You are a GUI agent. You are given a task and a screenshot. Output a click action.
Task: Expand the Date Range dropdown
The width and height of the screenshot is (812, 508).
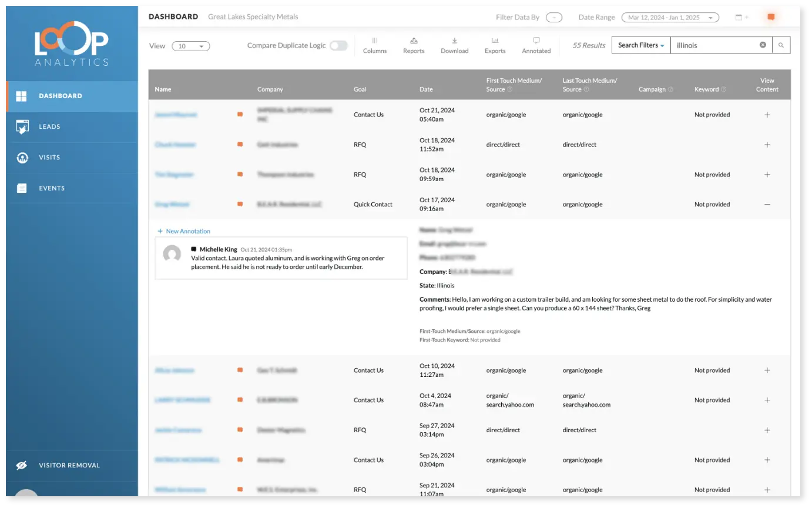click(670, 18)
